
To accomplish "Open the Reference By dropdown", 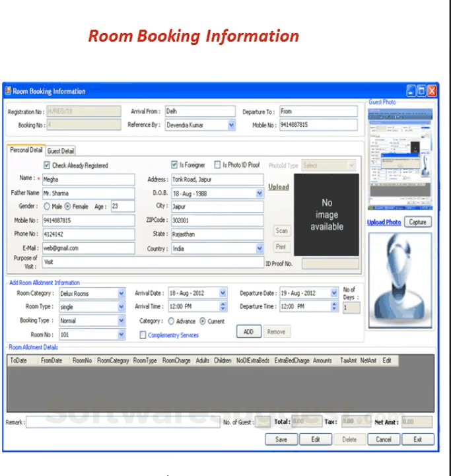I will pos(231,125).
